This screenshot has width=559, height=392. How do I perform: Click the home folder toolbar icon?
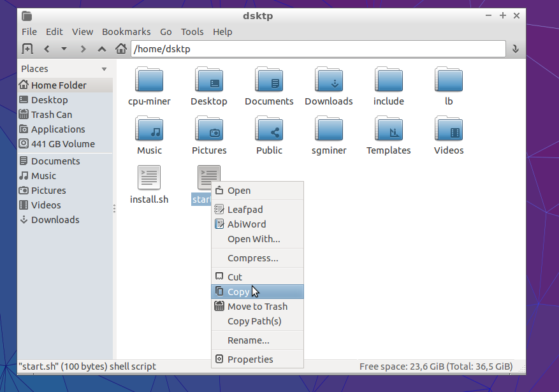tap(120, 49)
